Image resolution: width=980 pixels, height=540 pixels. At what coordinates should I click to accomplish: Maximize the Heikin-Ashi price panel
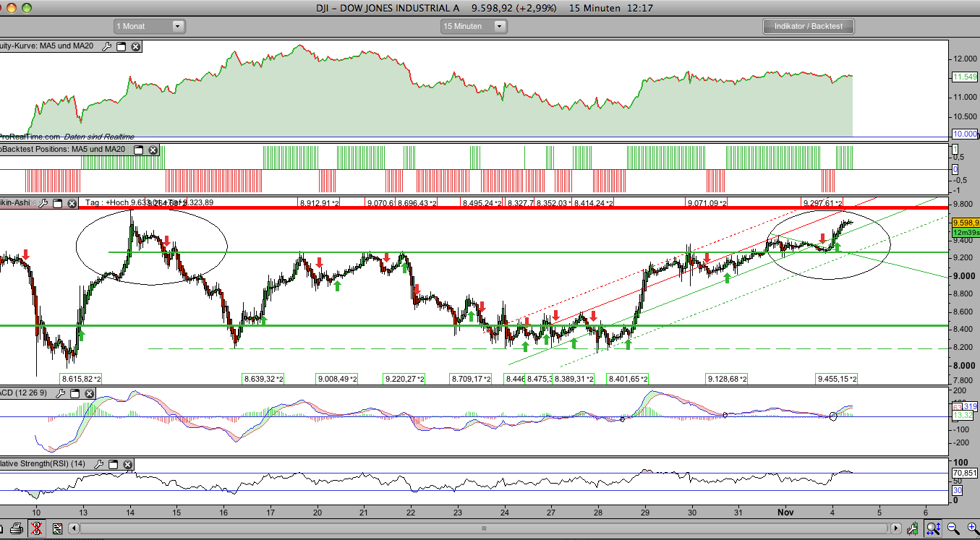point(58,203)
